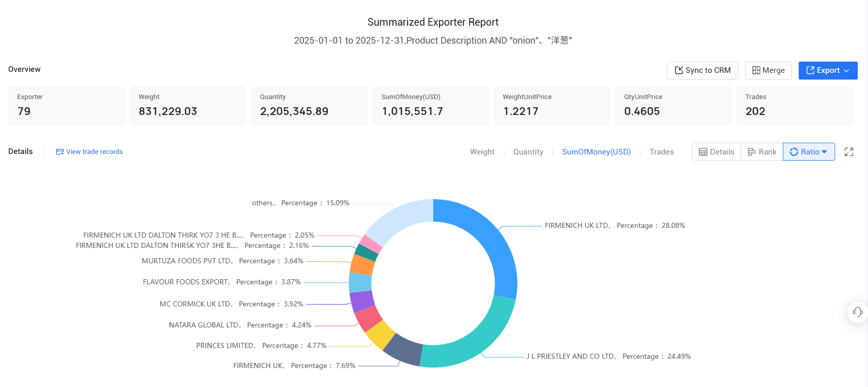Select the SumOfMoney(USD) metric tab

596,152
